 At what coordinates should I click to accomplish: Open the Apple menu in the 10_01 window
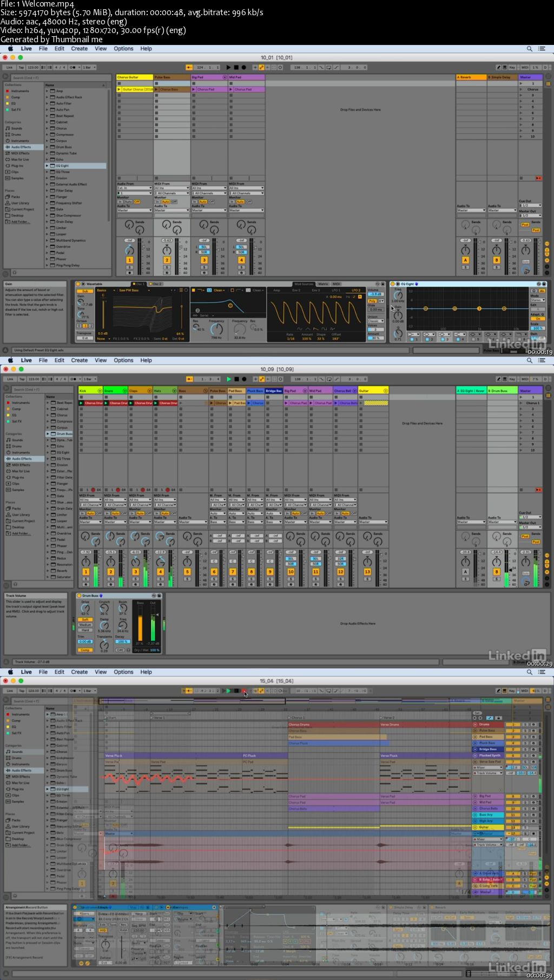point(10,49)
